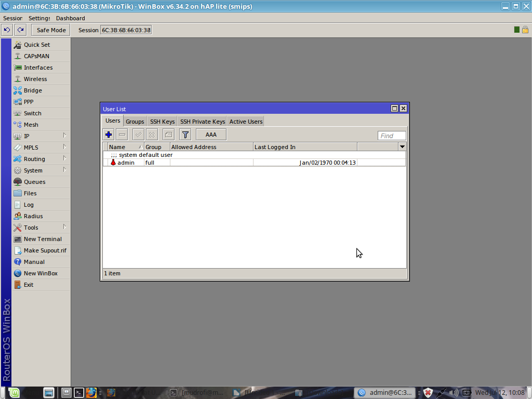Select the admin user row
The height and width of the screenshot is (399, 532).
[254, 163]
